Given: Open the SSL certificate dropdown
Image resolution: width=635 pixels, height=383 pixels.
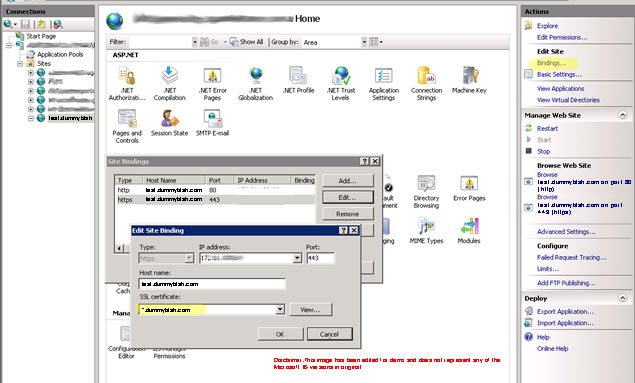Looking at the screenshot, I should point(280,310).
